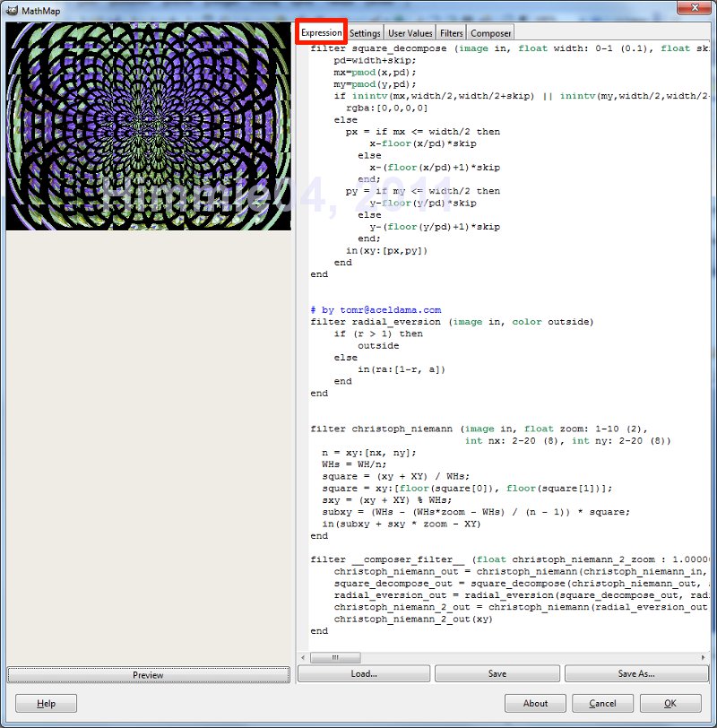Click the 'if (r > 1) then' line
Screen dimensions: 717x728
point(378,334)
